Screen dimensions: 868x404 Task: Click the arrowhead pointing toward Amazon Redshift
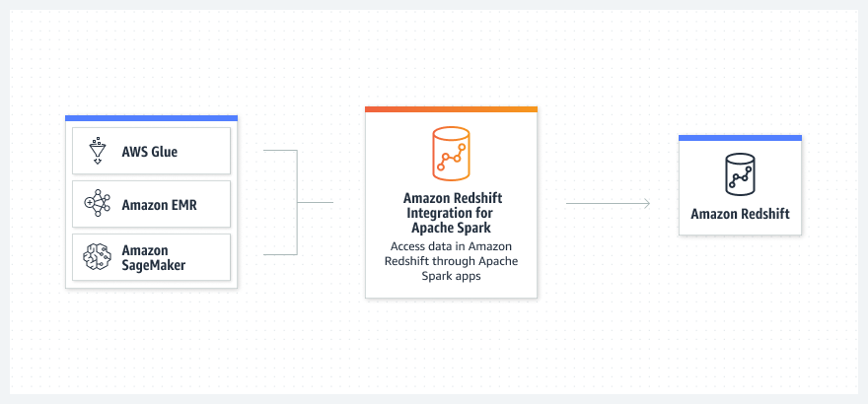pyautogui.click(x=646, y=203)
